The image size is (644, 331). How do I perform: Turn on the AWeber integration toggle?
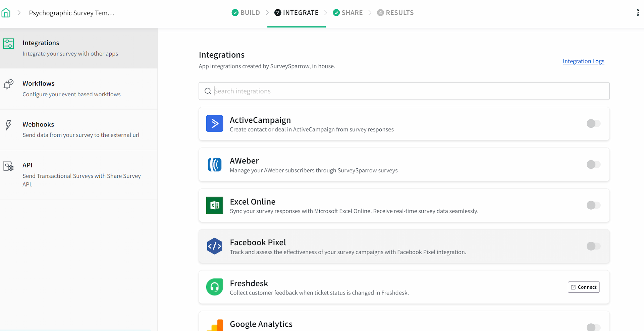click(x=593, y=164)
